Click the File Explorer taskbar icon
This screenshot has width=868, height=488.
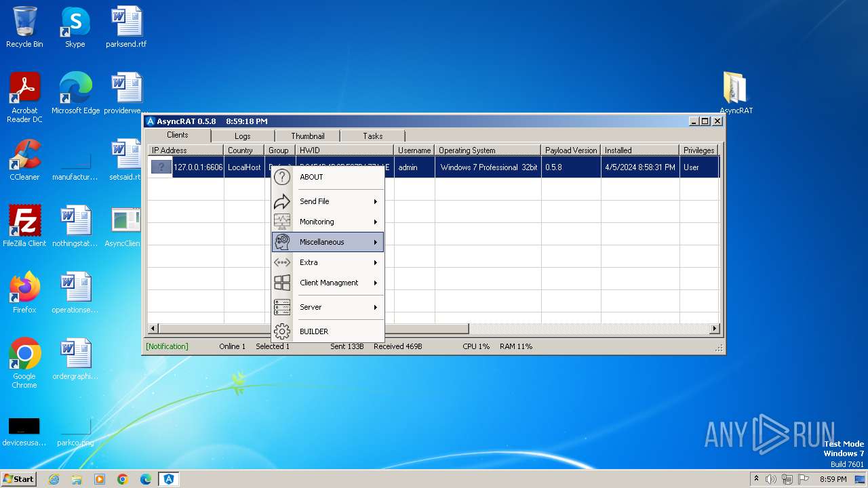coord(77,479)
